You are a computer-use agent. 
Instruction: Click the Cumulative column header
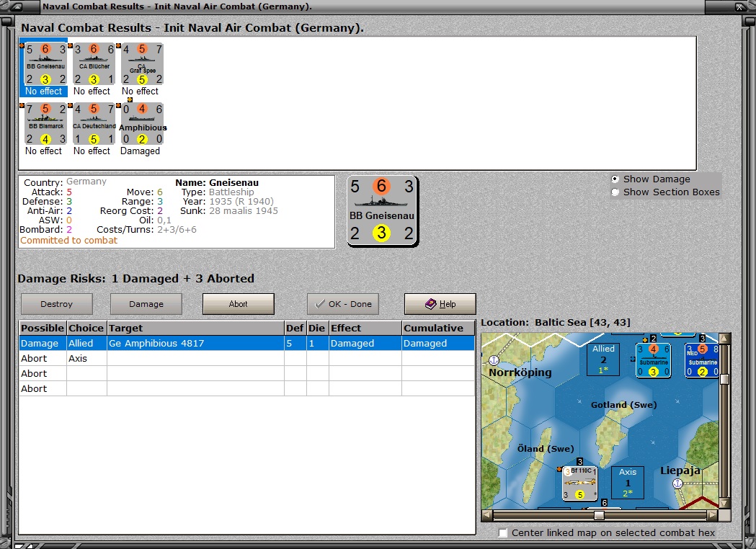tap(439, 329)
